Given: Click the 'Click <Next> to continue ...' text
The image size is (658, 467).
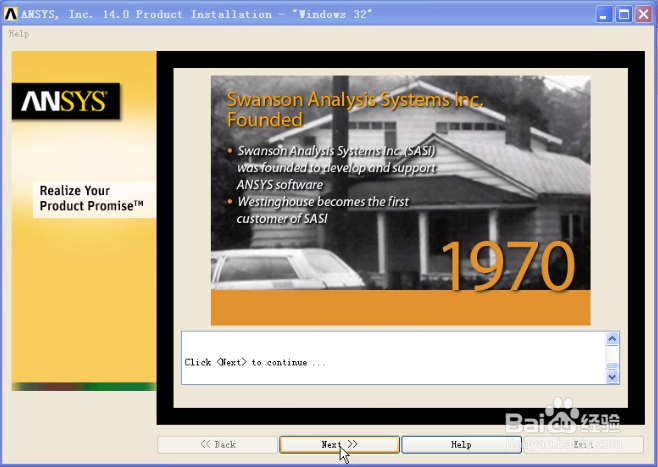Looking at the screenshot, I should click(255, 362).
